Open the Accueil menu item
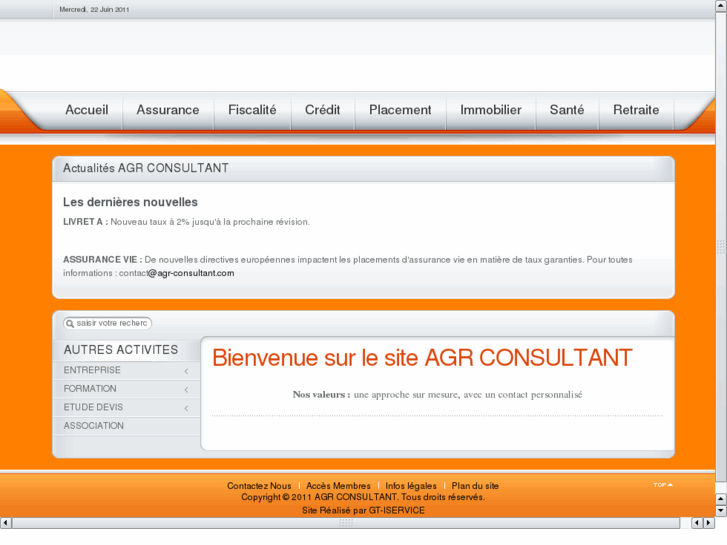Viewport: 727px width, 545px height. click(87, 110)
